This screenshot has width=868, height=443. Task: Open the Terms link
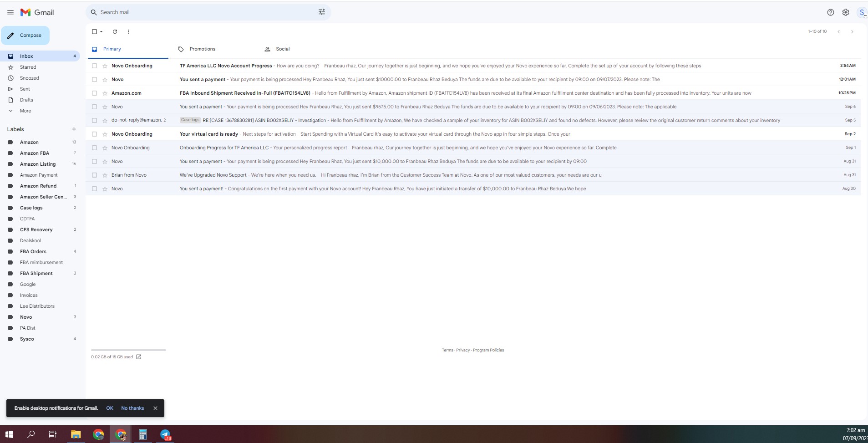[x=447, y=350]
